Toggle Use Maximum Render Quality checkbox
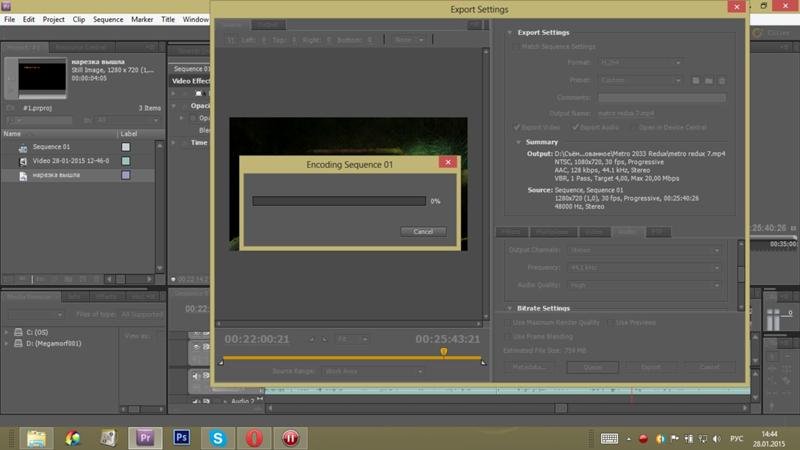Viewport: 800px width, 450px height. (508, 322)
